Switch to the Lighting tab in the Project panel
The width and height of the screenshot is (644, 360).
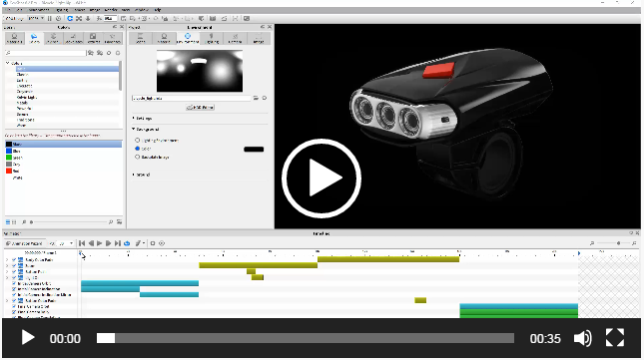(212, 39)
